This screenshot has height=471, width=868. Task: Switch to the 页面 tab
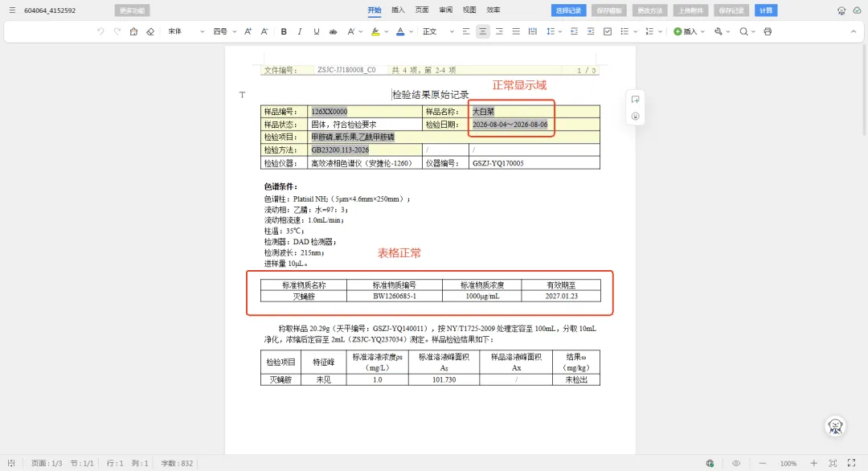point(422,10)
